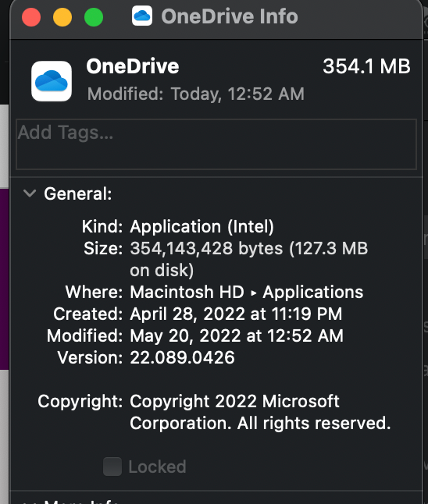Screen dimensions: 428x504
Task: Click the Macintosh HD path text
Action: point(187,292)
